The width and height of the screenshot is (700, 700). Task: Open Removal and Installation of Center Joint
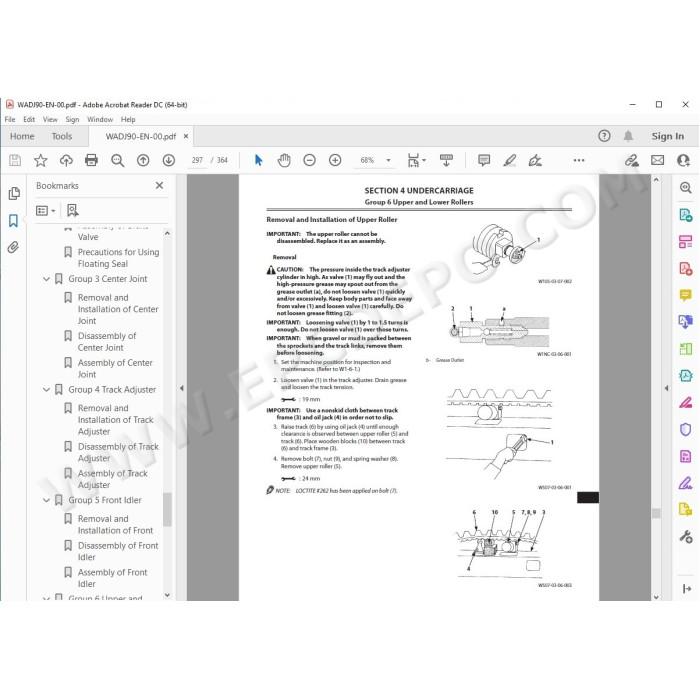118,309
